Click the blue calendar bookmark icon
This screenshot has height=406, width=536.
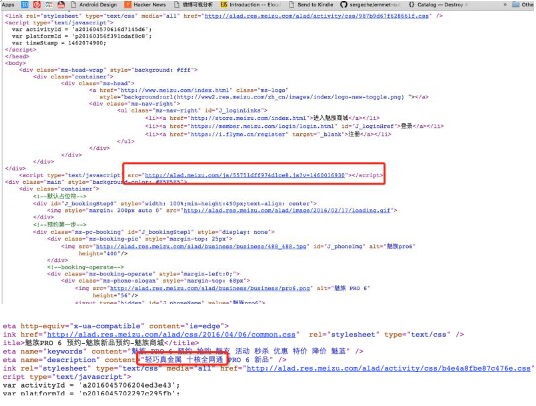25,5
